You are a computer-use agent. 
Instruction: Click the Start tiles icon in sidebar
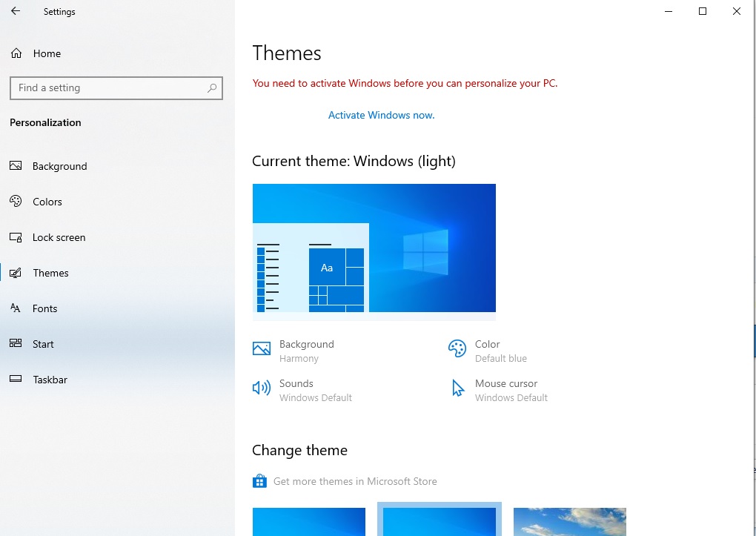pos(16,343)
